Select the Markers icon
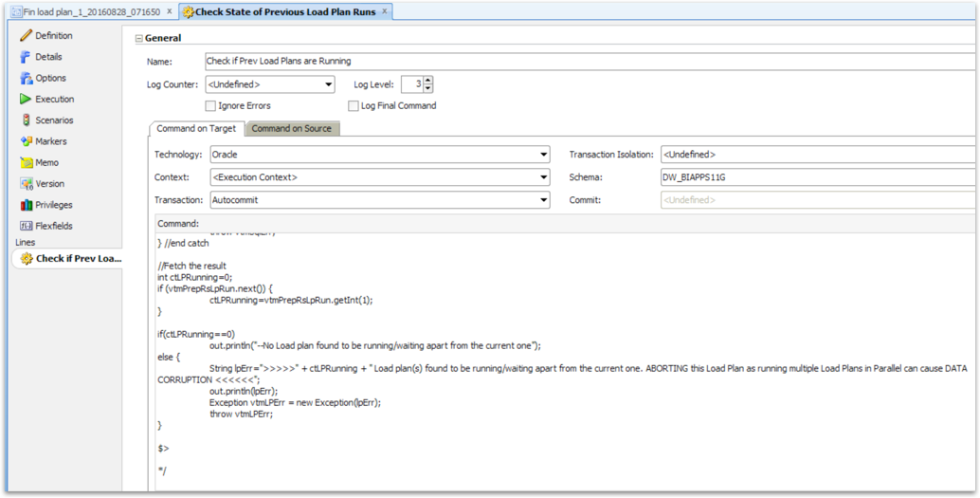 (27, 141)
